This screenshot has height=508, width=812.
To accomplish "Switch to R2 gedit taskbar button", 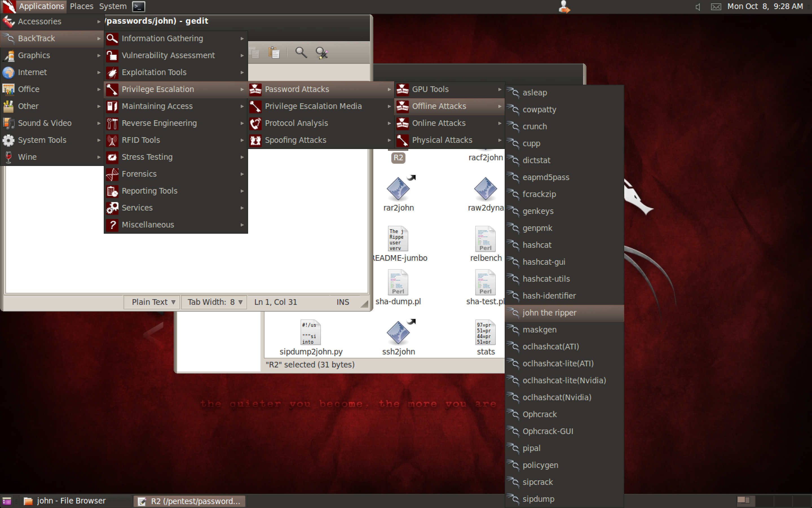I will (x=189, y=501).
